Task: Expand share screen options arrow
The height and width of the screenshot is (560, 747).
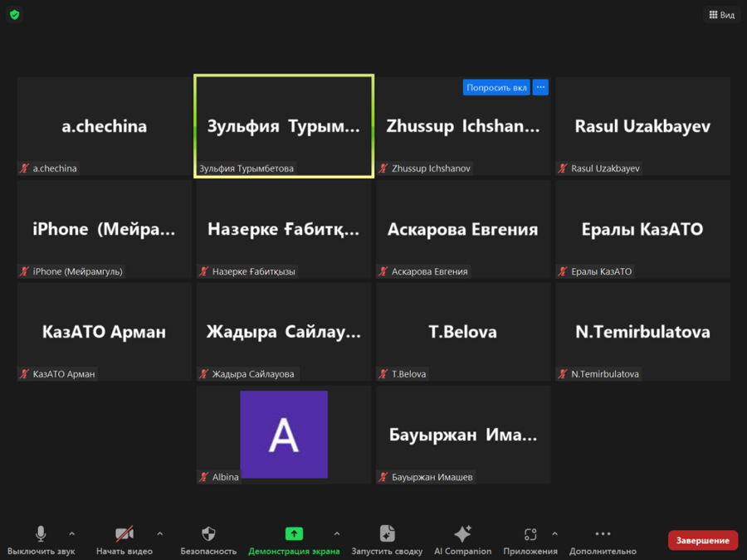Action: pyautogui.click(x=336, y=533)
